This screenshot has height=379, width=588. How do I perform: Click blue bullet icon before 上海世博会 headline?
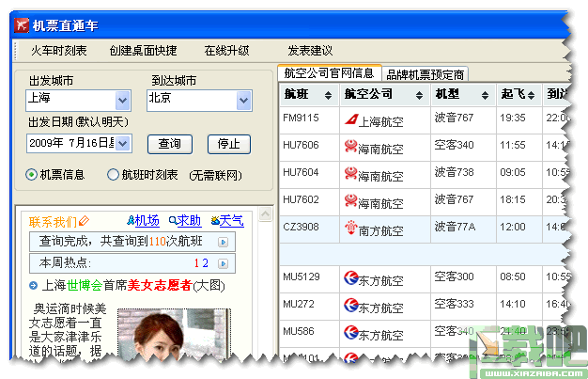[34, 286]
